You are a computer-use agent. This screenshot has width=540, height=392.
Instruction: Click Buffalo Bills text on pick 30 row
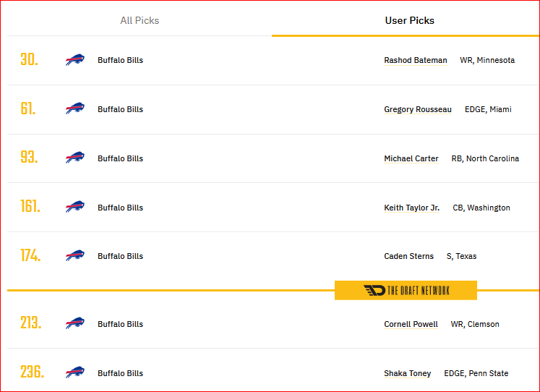120,60
